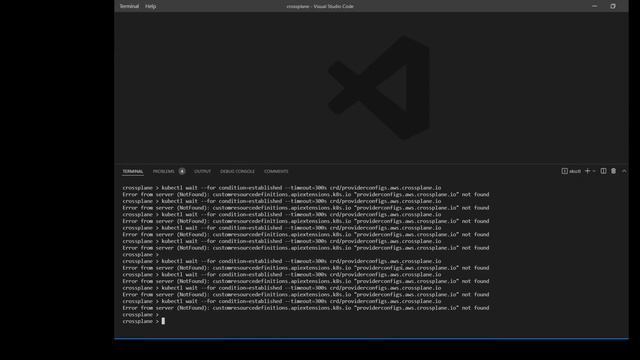Switch to the OUTPUT panel tab
Screen dimensions: 640x360
[202, 171]
